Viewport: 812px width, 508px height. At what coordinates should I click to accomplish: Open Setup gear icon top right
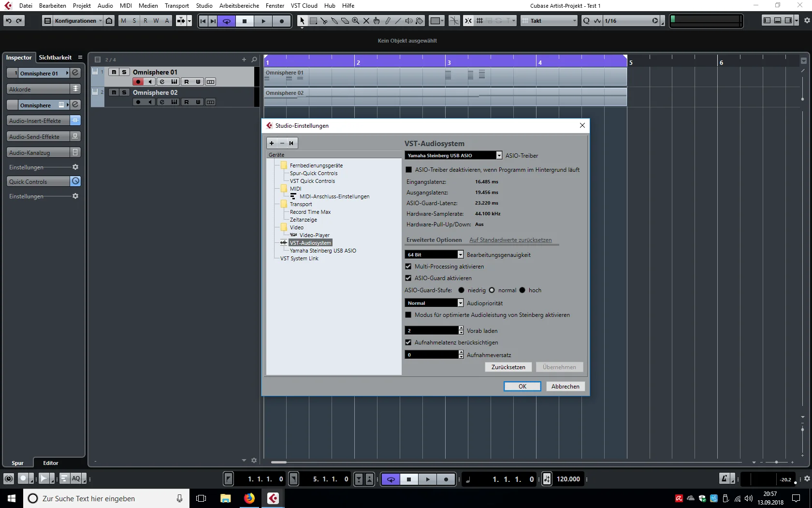click(x=807, y=20)
